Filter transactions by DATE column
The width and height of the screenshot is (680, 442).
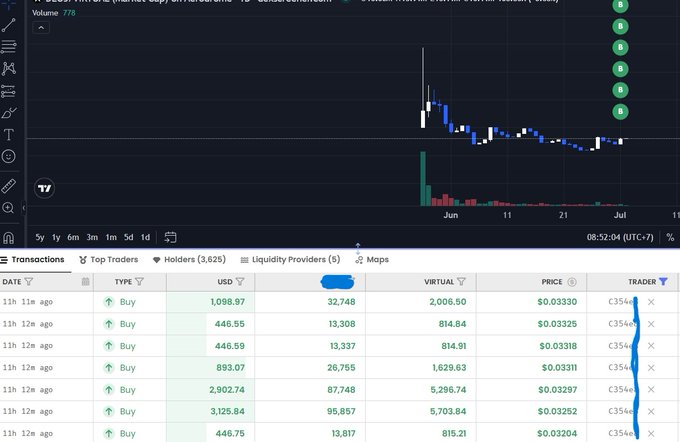(29, 282)
